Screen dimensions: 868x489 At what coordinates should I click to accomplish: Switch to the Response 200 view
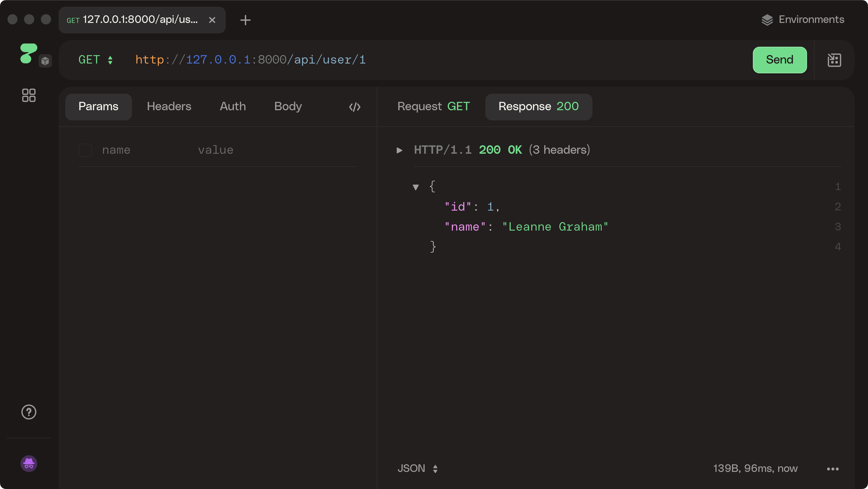(538, 107)
